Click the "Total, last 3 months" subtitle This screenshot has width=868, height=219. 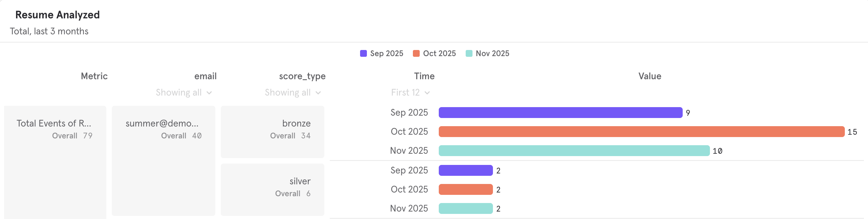49,31
